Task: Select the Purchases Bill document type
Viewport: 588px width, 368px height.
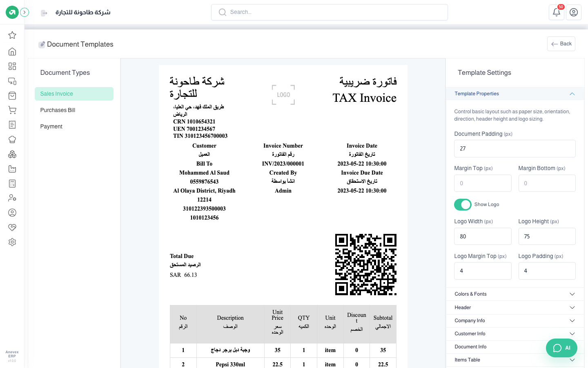Action: (x=74, y=110)
